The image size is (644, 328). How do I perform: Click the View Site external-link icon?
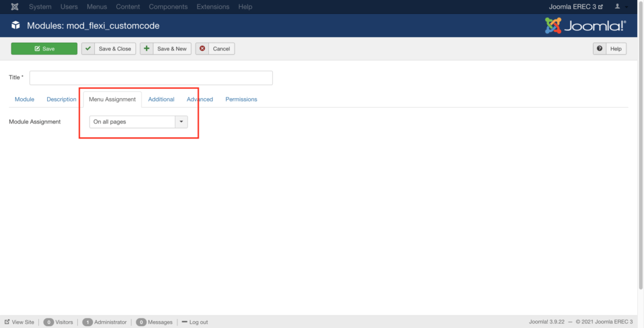pos(7,322)
